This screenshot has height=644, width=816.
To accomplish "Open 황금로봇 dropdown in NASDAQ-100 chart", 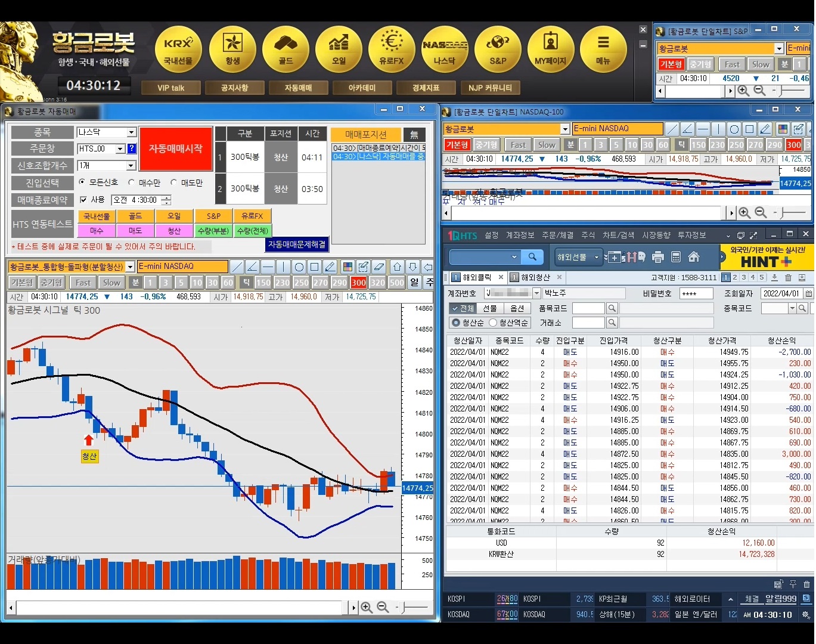I will point(565,129).
